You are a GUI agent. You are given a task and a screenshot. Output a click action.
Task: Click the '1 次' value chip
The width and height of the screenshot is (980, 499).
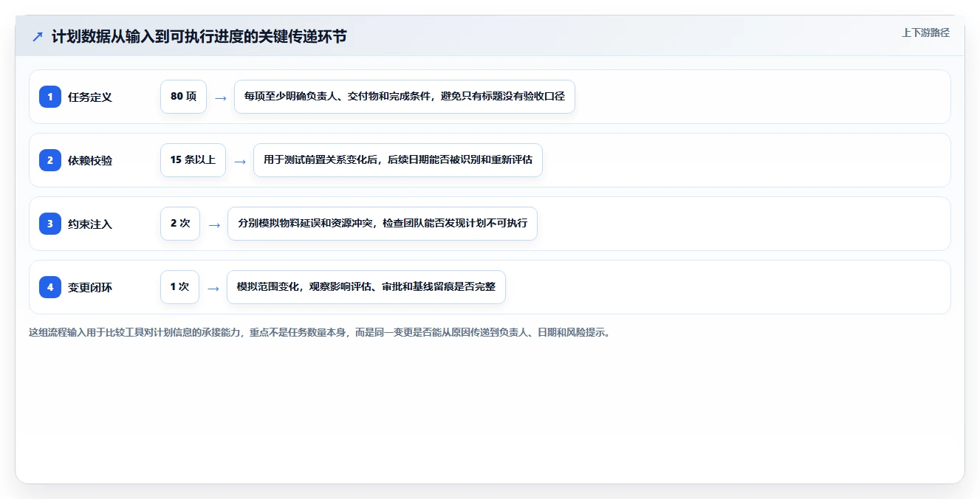tap(179, 287)
